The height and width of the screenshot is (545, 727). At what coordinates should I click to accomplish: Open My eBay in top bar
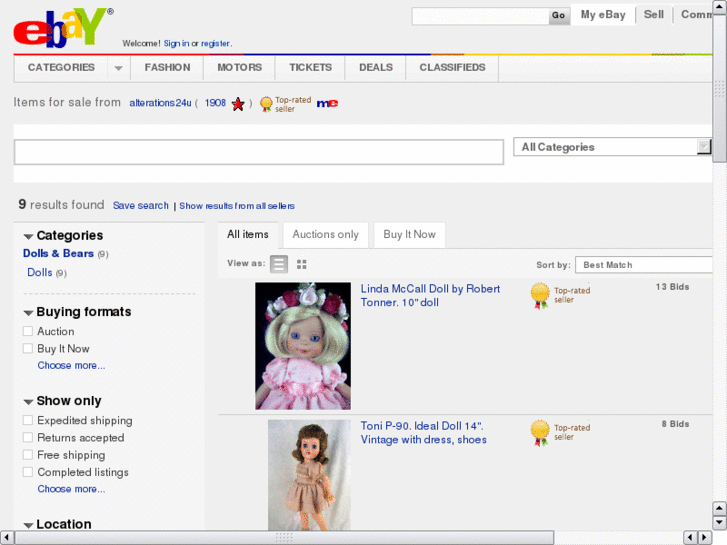603,15
